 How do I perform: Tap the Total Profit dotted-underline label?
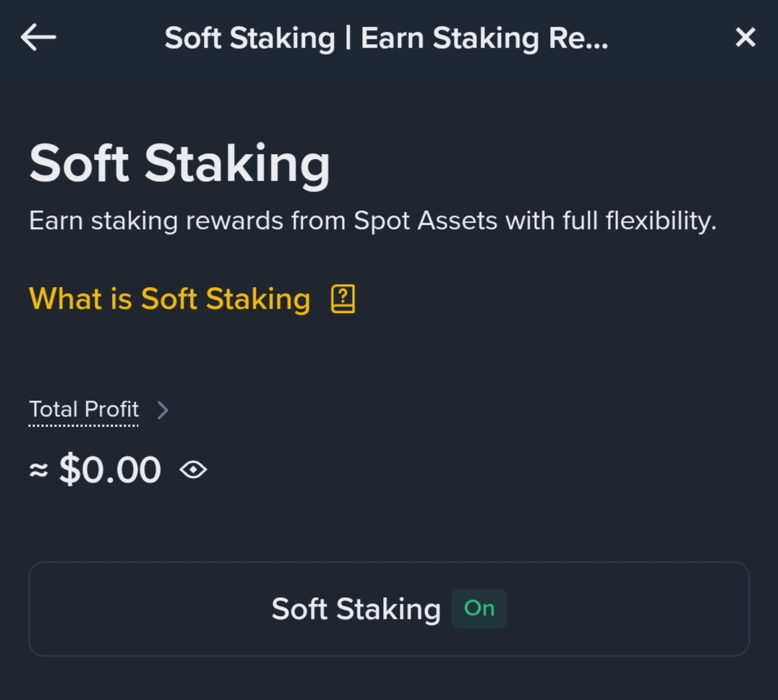tap(84, 410)
